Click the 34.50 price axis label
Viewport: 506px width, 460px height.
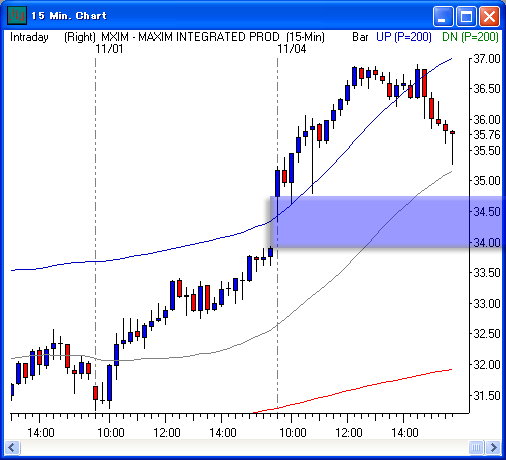(x=487, y=212)
